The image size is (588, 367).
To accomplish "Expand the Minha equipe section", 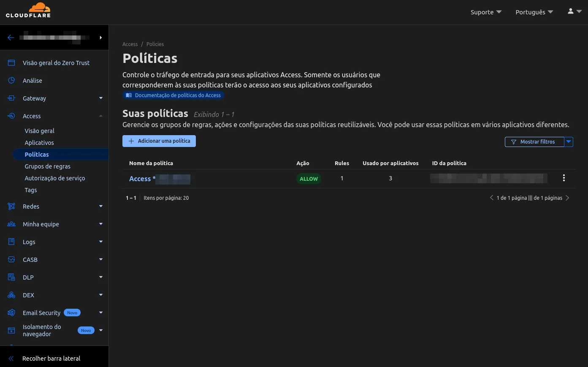I will pyautogui.click(x=101, y=224).
